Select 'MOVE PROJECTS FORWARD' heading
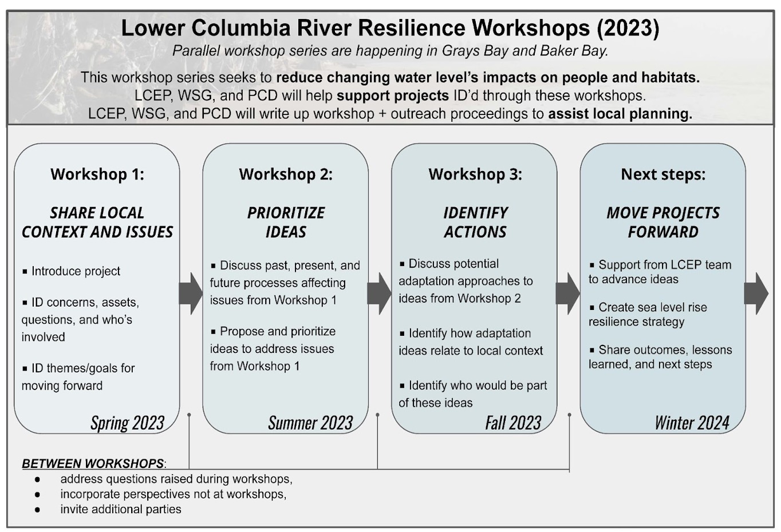This screenshot has height=532, width=781. click(x=663, y=222)
